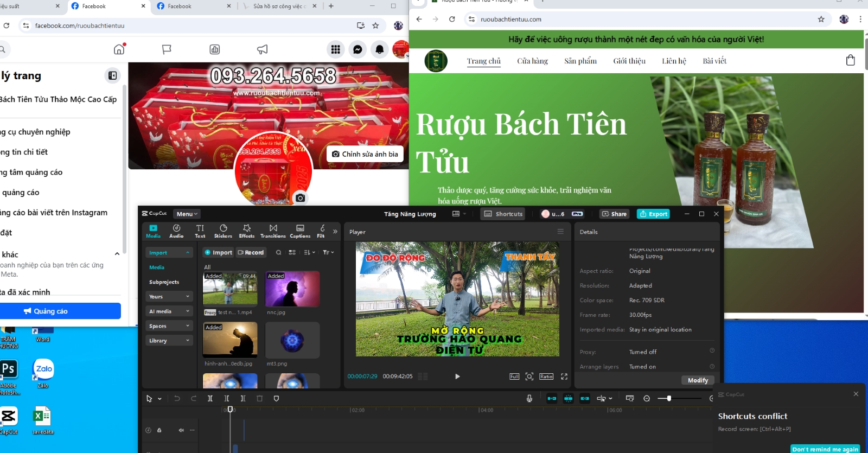Expand the Library section in CapCut sidebar
Image resolution: width=868 pixels, height=453 pixels.
(x=169, y=341)
